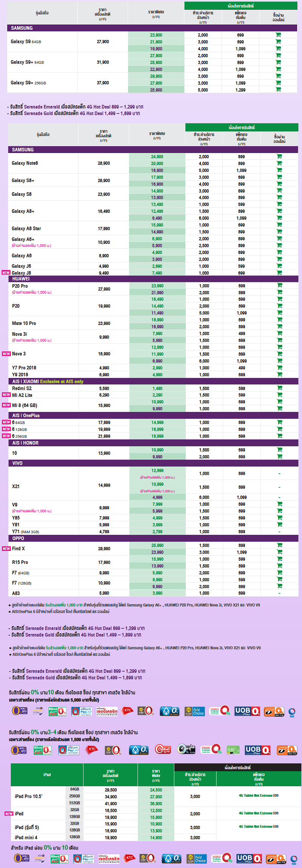The width and height of the screenshot is (302, 868).
Task: Click cart icon for Mi A2 Lite row
Action: pos(279,395)
